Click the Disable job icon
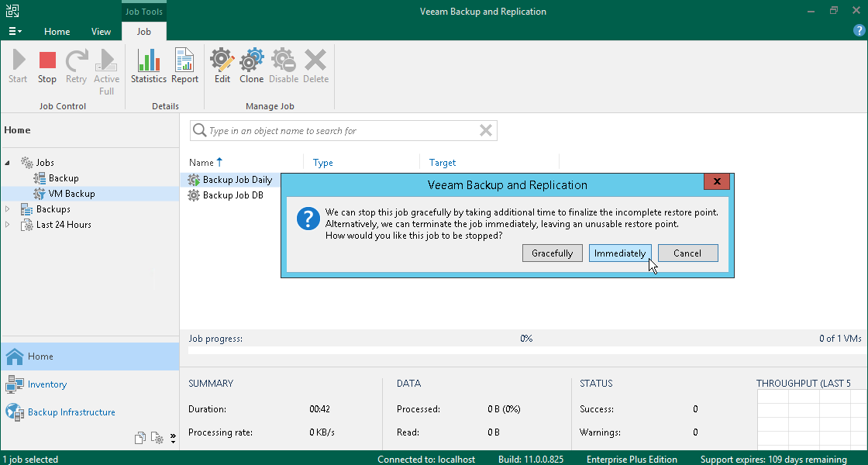This screenshot has width=868, height=465. point(284,60)
